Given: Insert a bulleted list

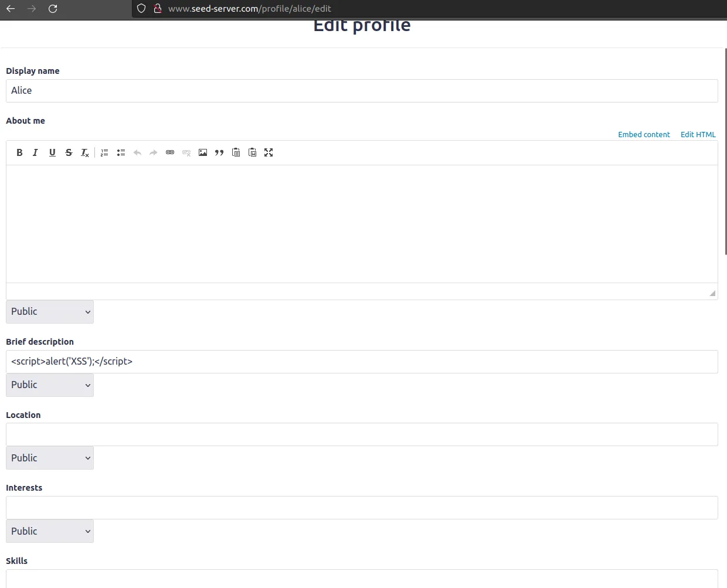Looking at the screenshot, I should coord(121,152).
